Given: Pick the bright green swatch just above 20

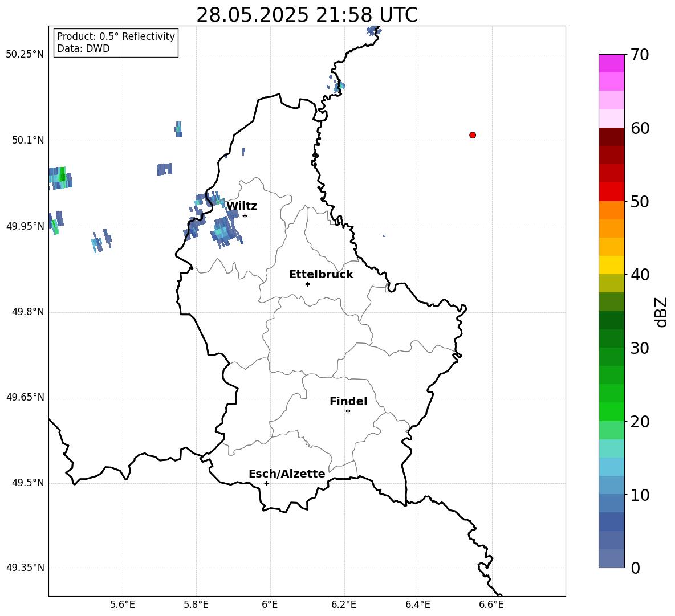Looking at the screenshot, I should 611,412.
